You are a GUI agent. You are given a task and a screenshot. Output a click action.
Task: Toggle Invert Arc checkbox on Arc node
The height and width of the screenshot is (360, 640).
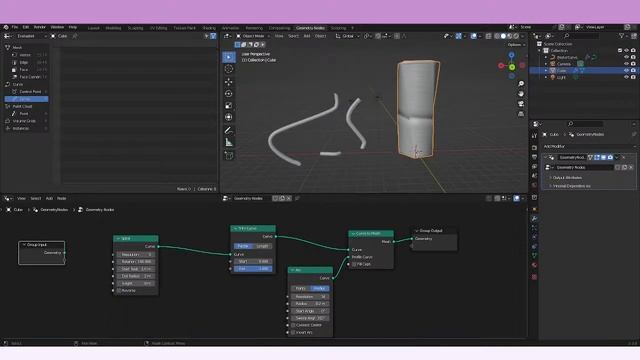coord(293,333)
